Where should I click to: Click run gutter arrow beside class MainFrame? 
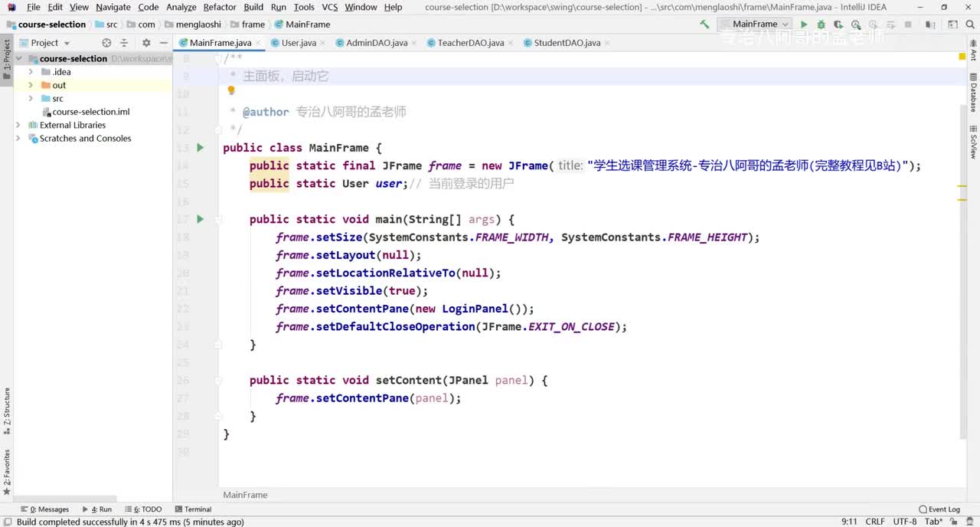click(201, 148)
